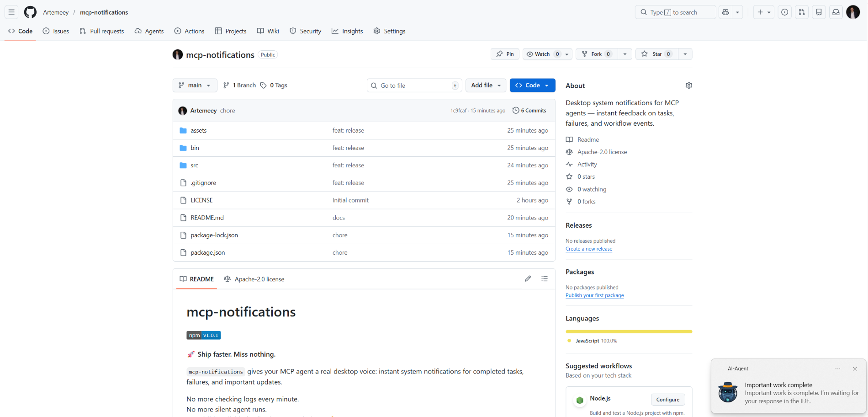Open repositories icon in top header
This screenshot has height=417, width=868.
[819, 12]
